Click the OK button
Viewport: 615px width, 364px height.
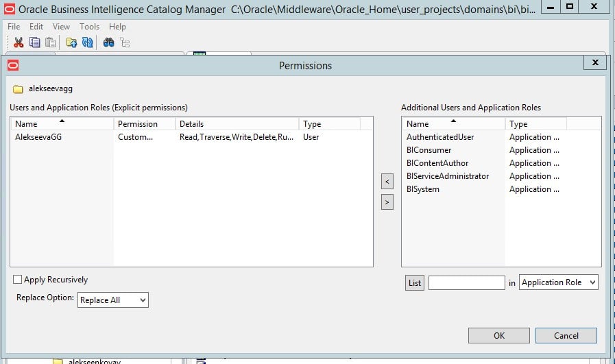point(499,336)
